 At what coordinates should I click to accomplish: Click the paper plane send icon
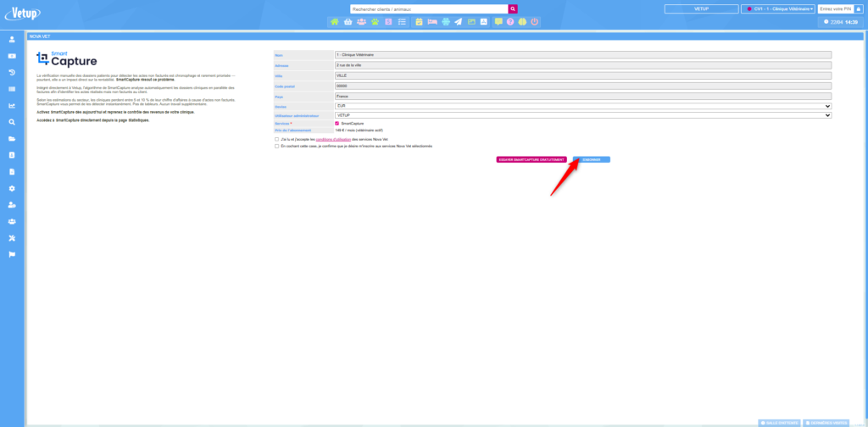point(458,21)
